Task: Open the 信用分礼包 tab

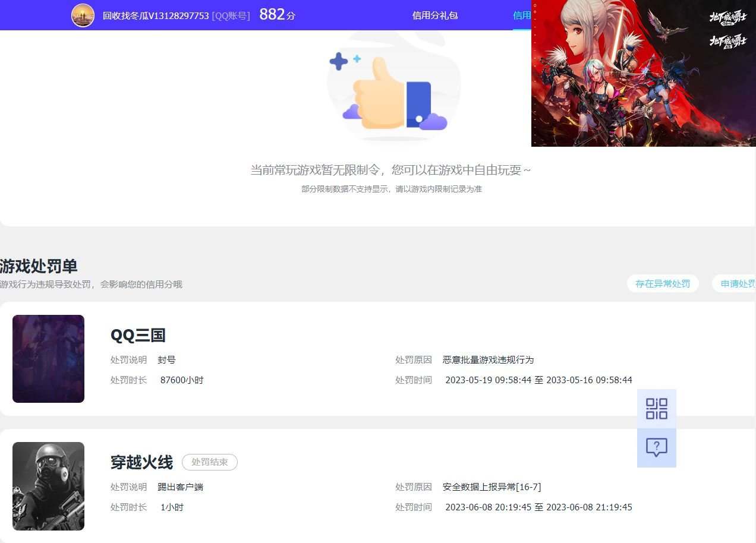Action: pyautogui.click(x=435, y=15)
